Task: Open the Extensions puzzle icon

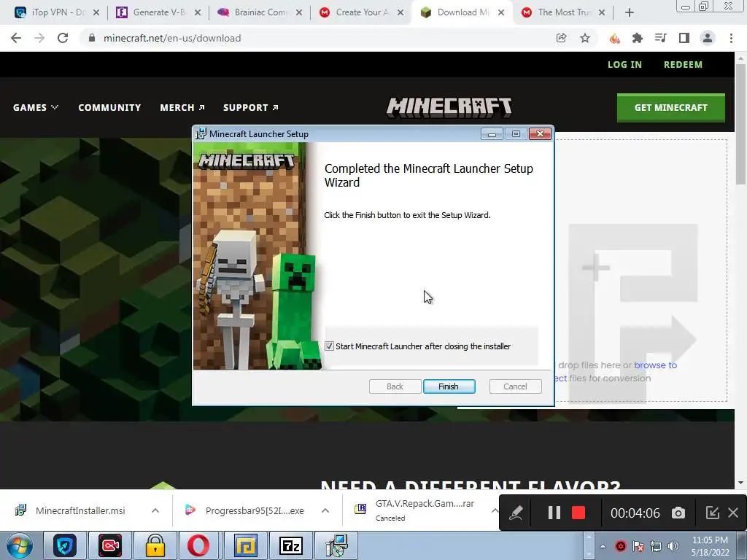Action: point(638,38)
